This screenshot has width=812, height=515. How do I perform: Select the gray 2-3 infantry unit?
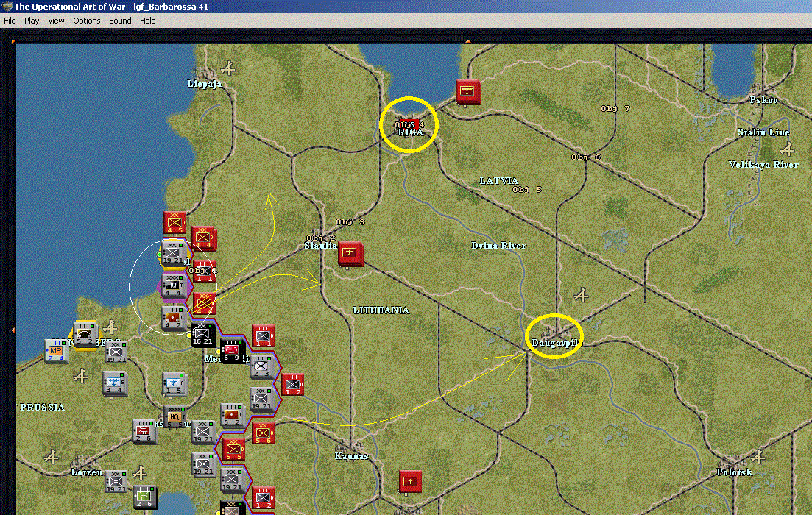263,366
